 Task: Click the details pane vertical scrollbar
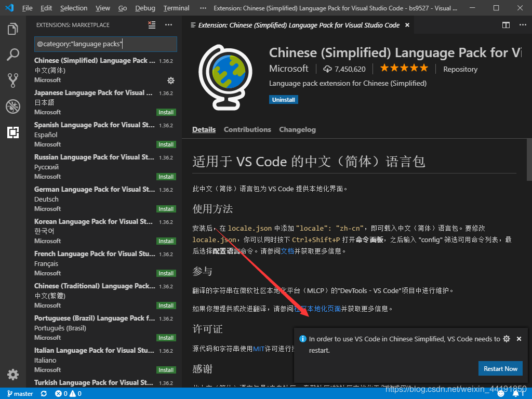[529, 160]
